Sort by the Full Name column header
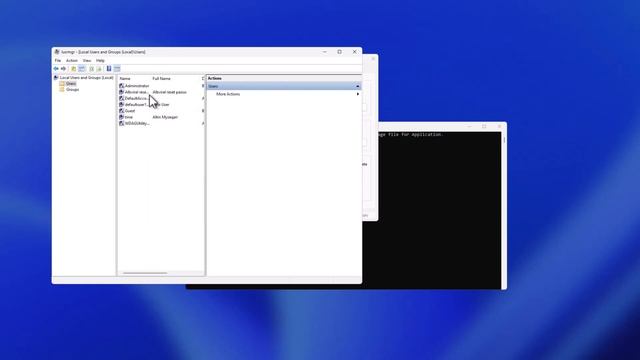This screenshot has width=640, height=360. (162, 78)
